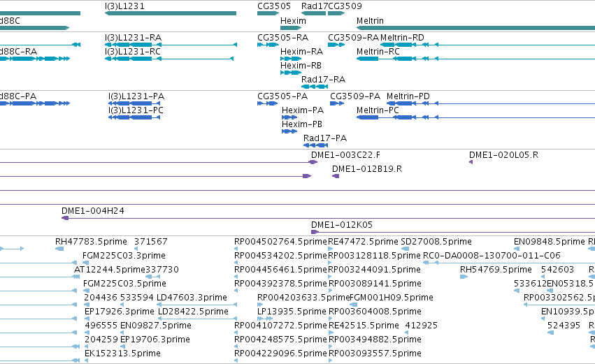
Task: Select the RP004107272.5prime EST label
Action: tap(280, 326)
